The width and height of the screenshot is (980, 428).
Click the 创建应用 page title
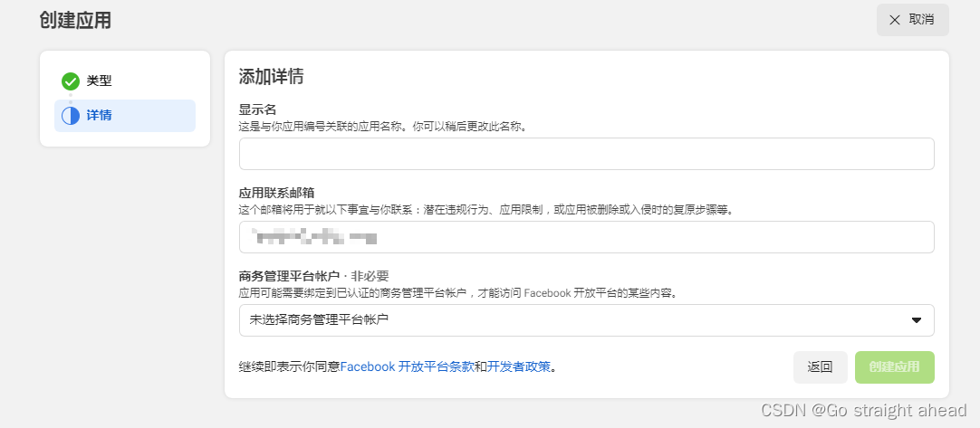(75, 21)
